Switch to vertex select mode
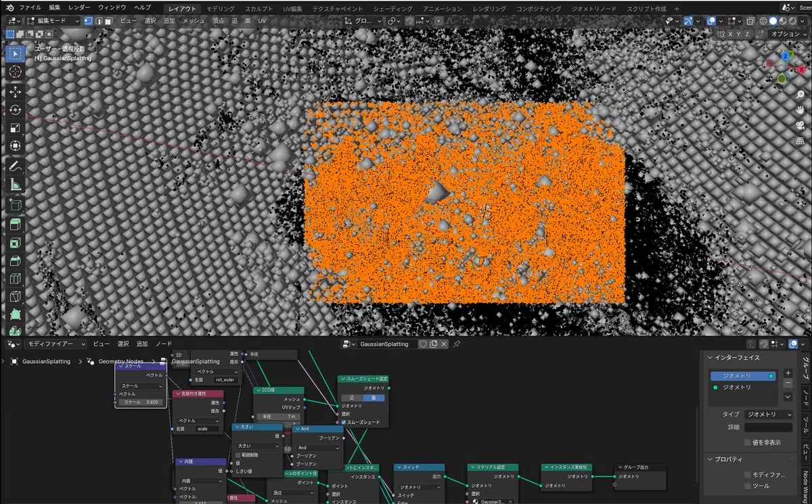Screen dimensions: 812x504 (x=89, y=21)
